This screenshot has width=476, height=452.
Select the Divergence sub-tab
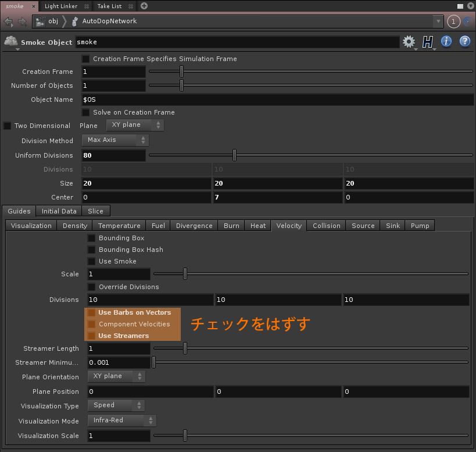click(x=194, y=226)
